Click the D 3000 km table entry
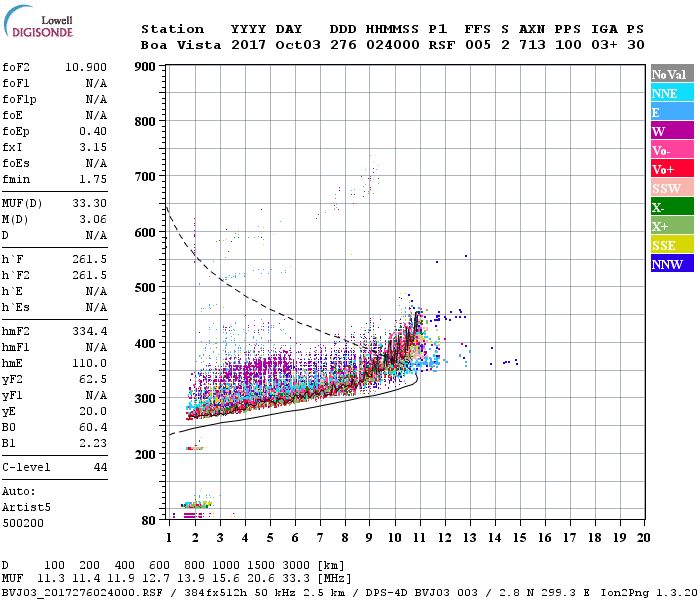The width and height of the screenshot is (700, 600). pyautogui.click(x=296, y=566)
